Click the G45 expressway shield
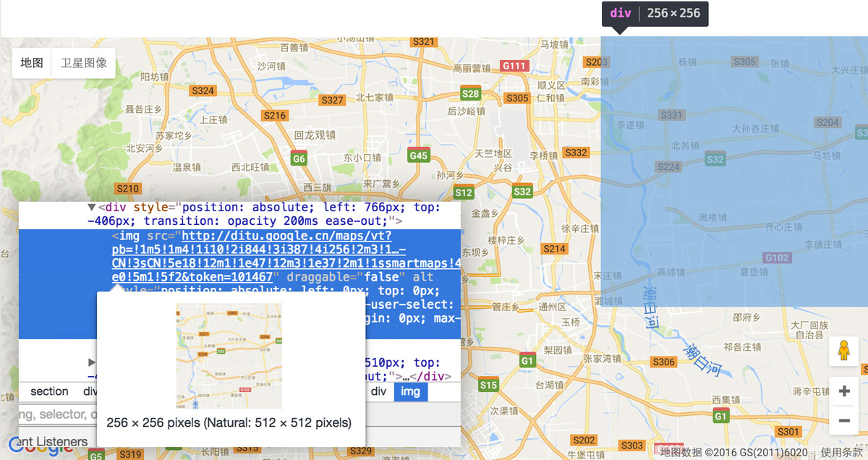 (419, 156)
